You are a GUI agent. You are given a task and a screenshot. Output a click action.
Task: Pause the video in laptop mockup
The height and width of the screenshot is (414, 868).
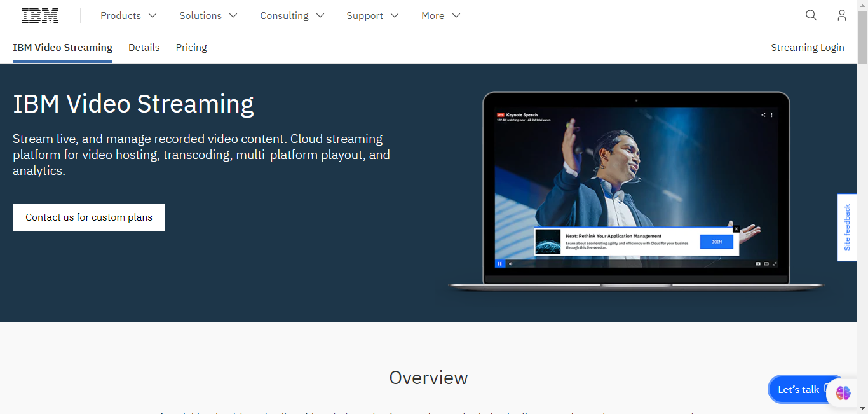[x=499, y=263]
